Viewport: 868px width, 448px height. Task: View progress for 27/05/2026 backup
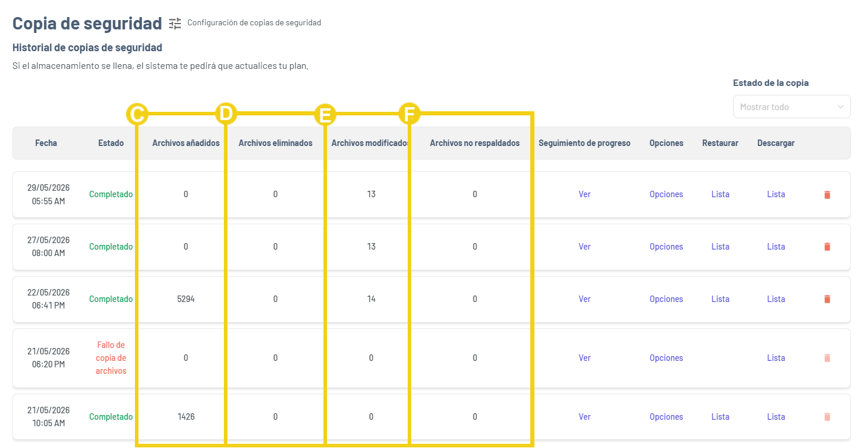tap(585, 247)
